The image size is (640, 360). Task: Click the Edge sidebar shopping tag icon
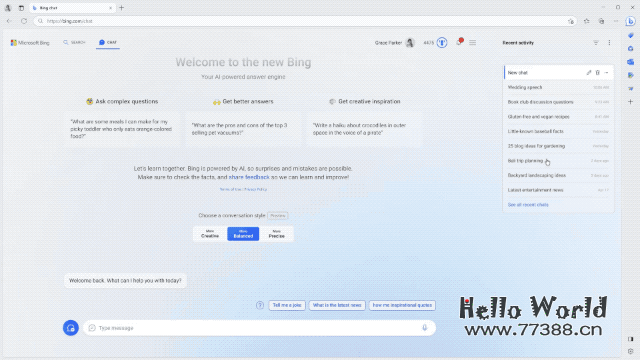pos(631,36)
